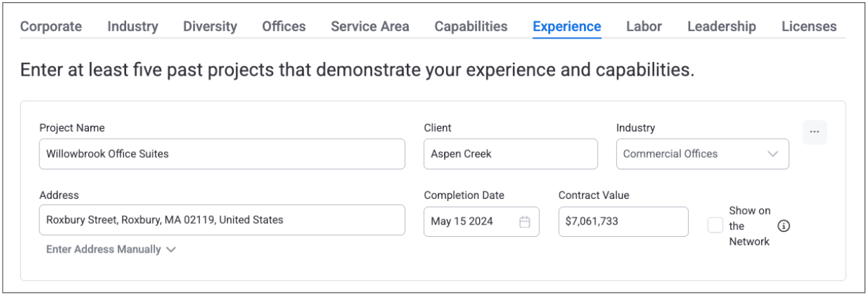Viewport: 868px width, 296px height.
Task: Open the Service Area tab
Action: pos(370,27)
